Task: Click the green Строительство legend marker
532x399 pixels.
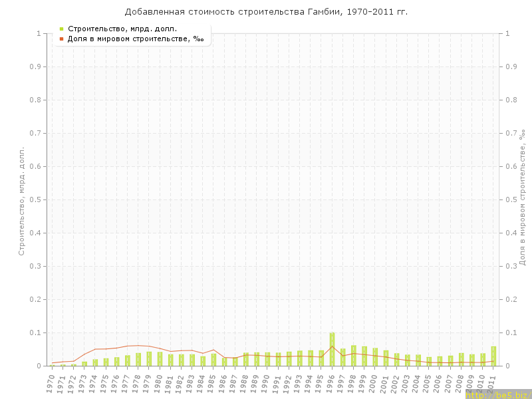Action: point(61,29)
